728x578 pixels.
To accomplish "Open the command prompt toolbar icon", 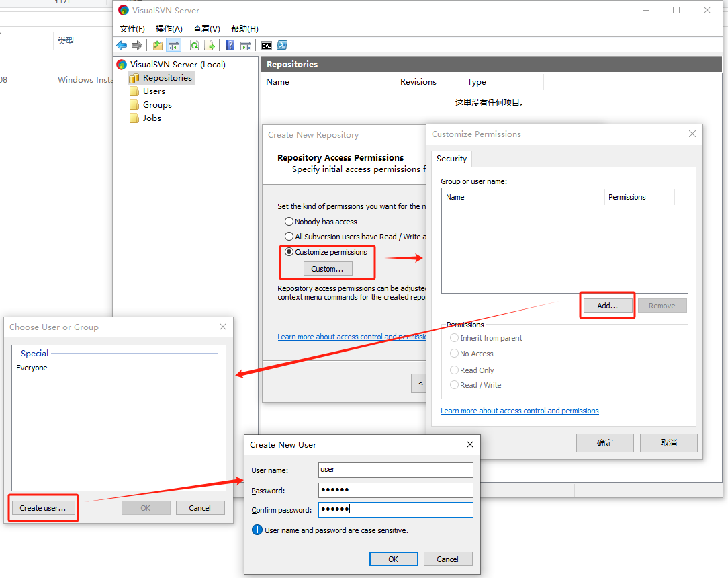I will pyautogui.click(x=267, y=45).
